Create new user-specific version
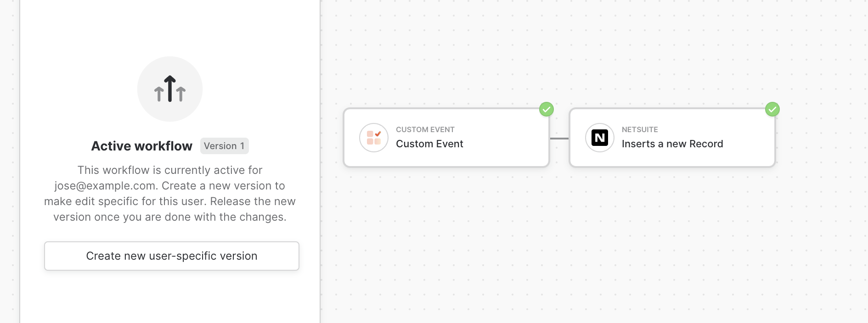Screen dimensions: 868x323 tap(172, 256)
